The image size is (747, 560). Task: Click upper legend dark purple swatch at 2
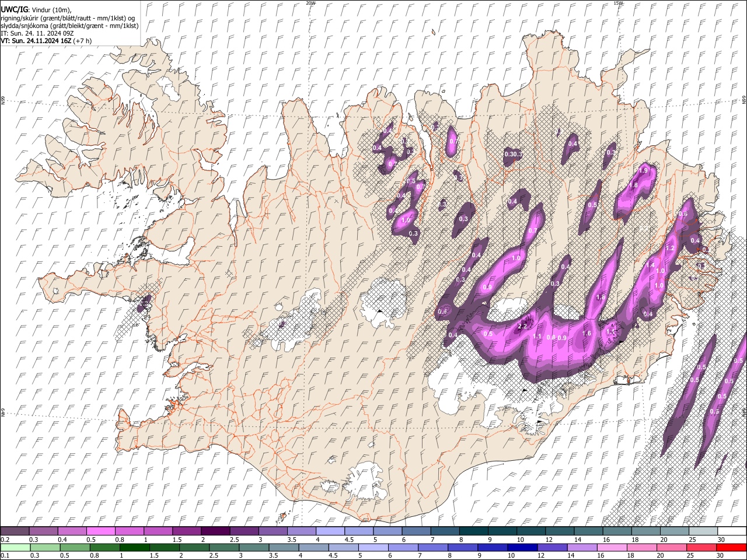(215, 531)
